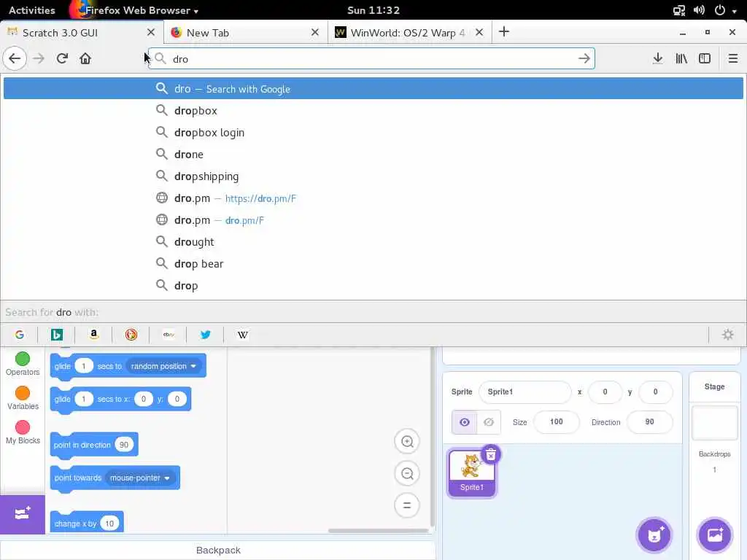
Task: Edit the sprite y position field
Action: tap(656, 392)
